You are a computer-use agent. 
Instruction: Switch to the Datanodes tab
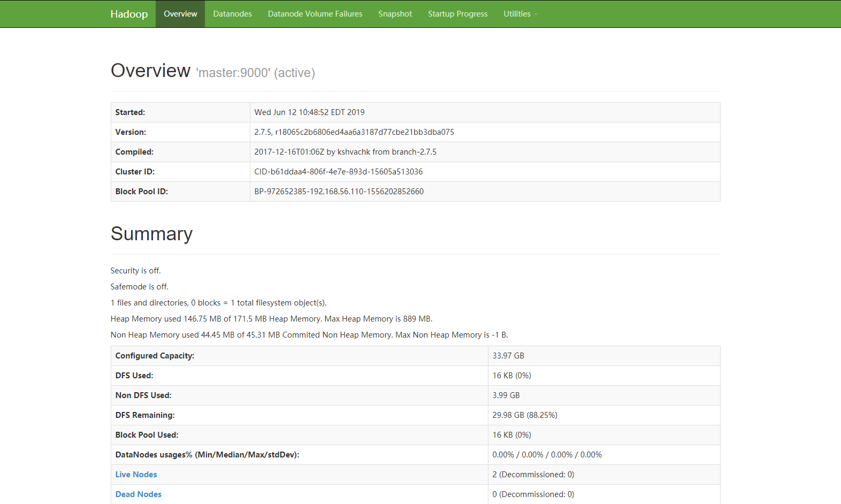tap(232, 14)
